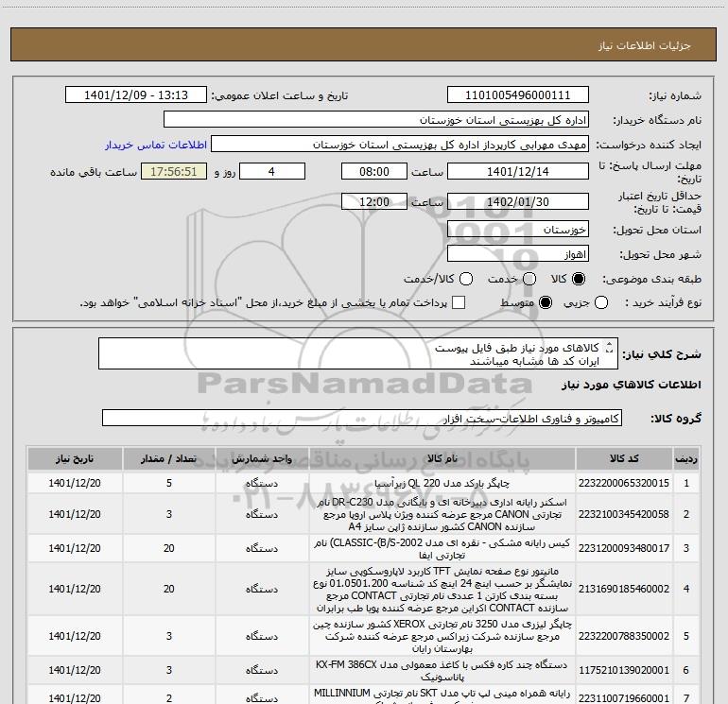Click the تعداد / مقدار column header
728x704 pixels.
[169, 458]
